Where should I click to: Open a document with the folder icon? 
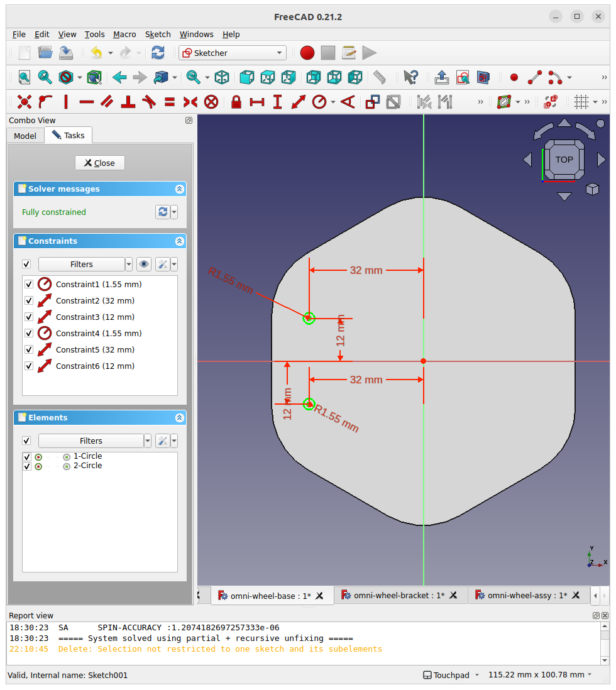(45, 53)
